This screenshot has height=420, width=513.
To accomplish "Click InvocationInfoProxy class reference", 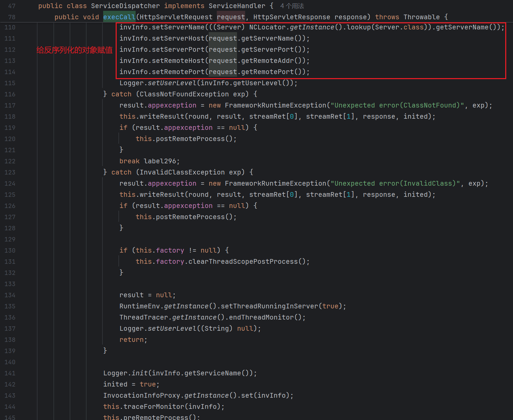I will click(142, 396).
